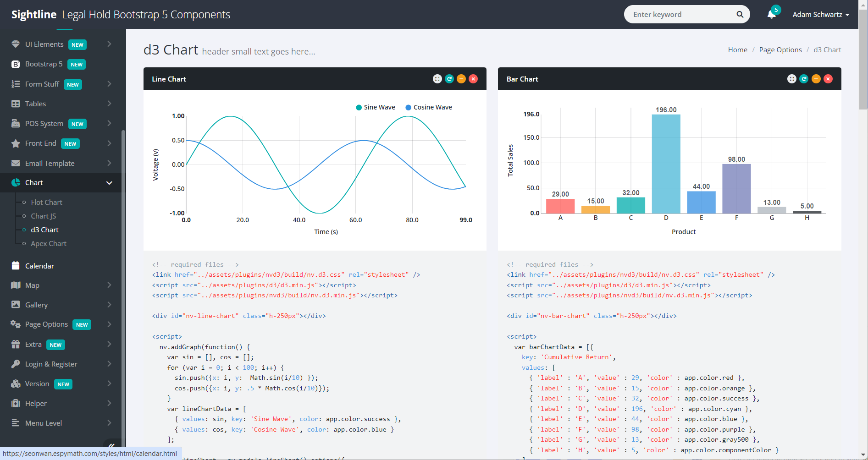Select Apex Chart in the sidebar

click(x=49, y=244)
